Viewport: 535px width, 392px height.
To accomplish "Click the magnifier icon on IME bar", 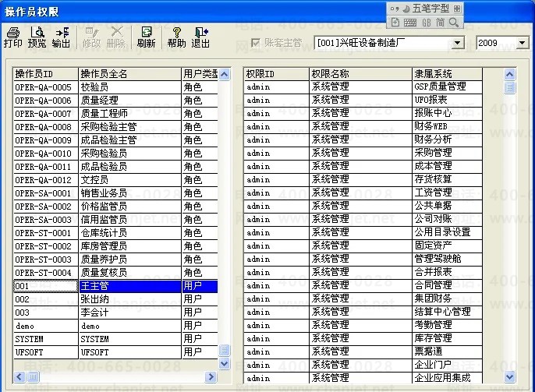I will coord(454,23).
